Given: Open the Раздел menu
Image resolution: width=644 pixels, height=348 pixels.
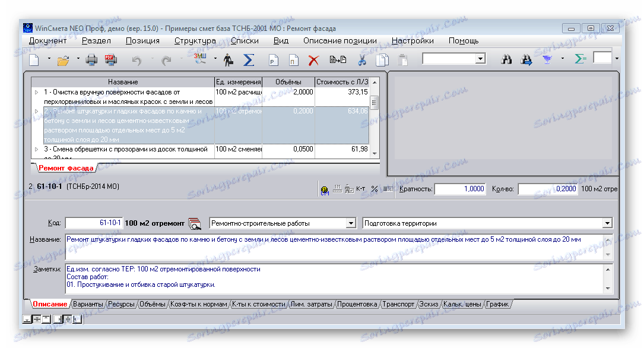Looking at the screenshot, I should [x=97, y=40].
